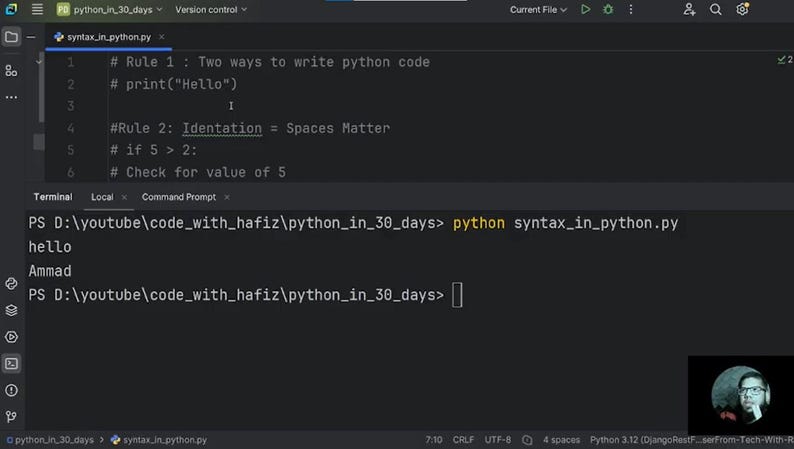Image resolution: width=794 pixels, height=449 pixels.
Task: Click line number 5 in the gutter
Action: coord(70,150)
